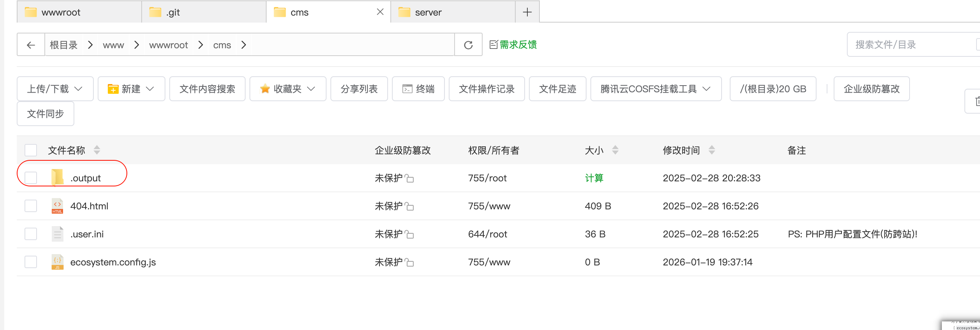This screenshot has width=980, height=330.
Task: Open the 文件足迹 button
Action: [558, 89]
